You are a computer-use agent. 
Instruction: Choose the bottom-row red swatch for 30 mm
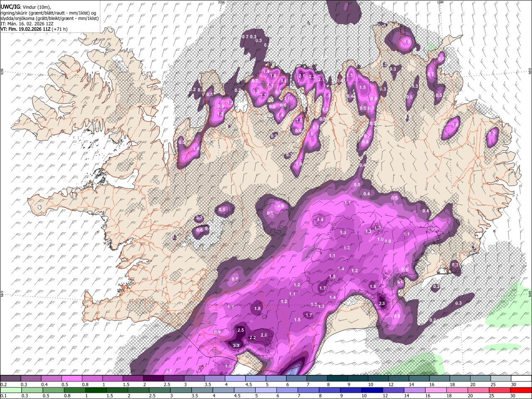521,390
